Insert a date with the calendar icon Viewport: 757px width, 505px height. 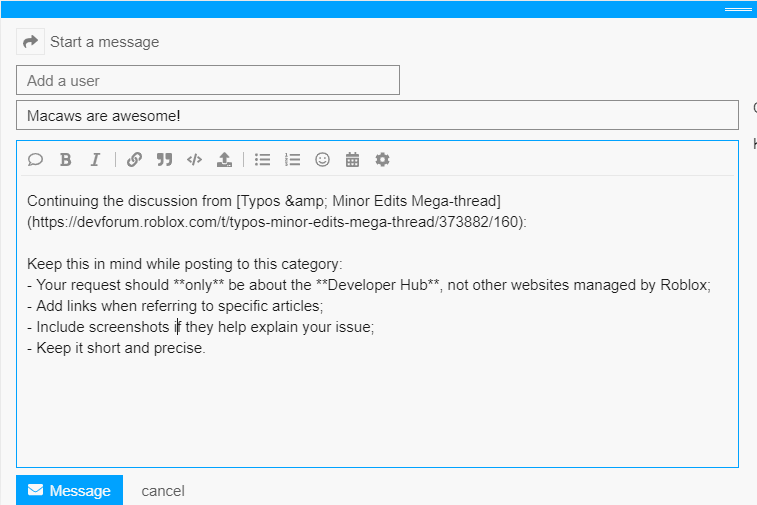352,159
